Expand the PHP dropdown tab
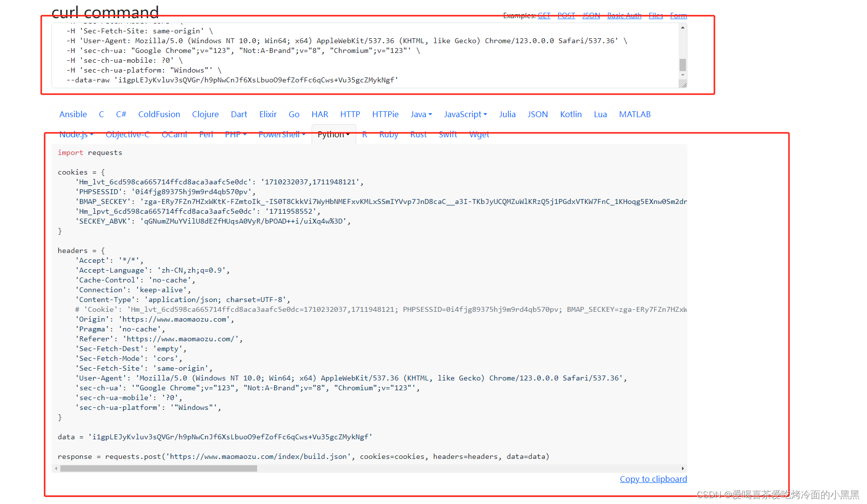Viewport: 867px width, 504px height. (236, 134)
